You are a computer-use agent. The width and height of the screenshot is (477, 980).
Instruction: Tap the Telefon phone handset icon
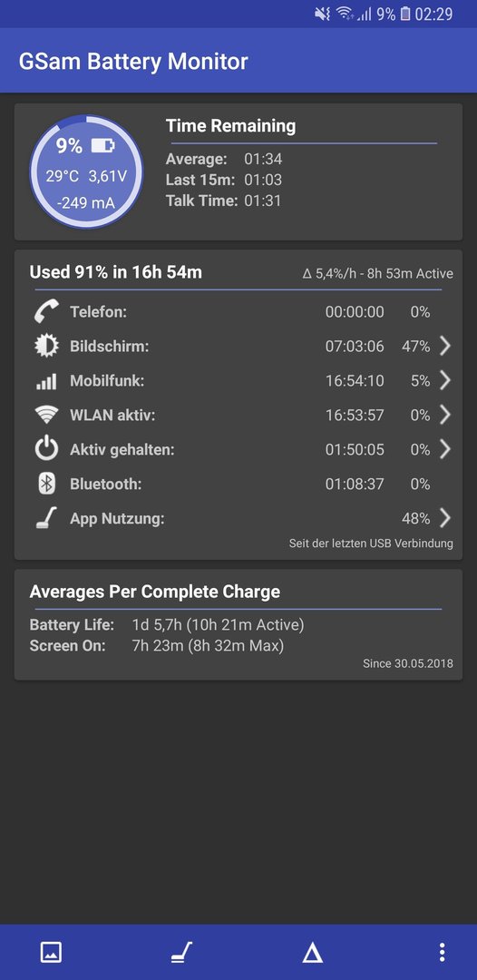pyautogui.click(x=47, y=311)
